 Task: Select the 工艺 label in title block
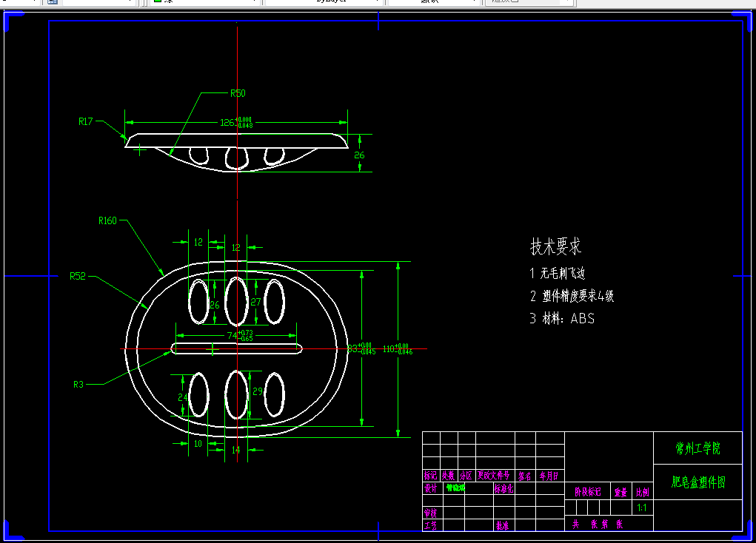tap(430, 525)
